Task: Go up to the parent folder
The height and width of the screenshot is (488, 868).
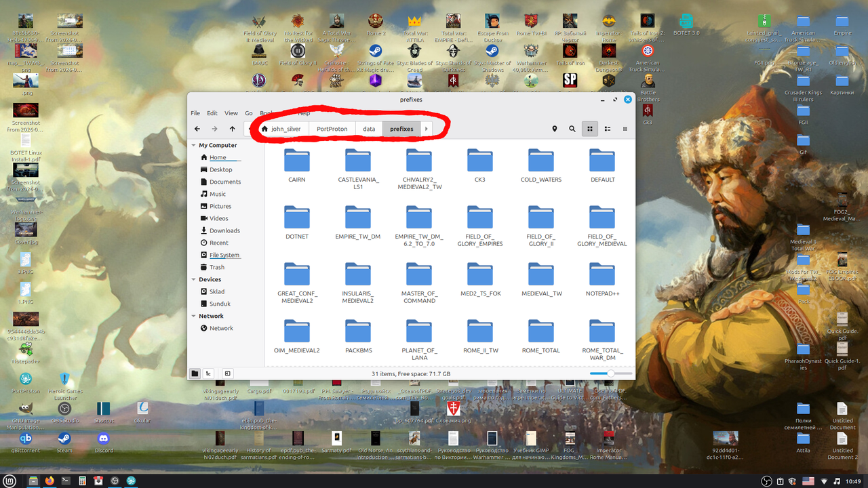Action: coord(232,129)
